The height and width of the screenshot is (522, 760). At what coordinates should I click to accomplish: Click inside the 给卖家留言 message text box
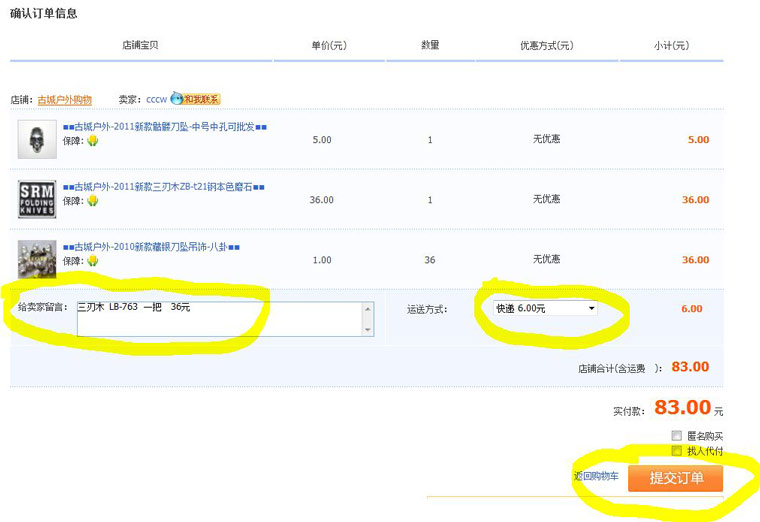pyautogui.click(x=220, y=318)
